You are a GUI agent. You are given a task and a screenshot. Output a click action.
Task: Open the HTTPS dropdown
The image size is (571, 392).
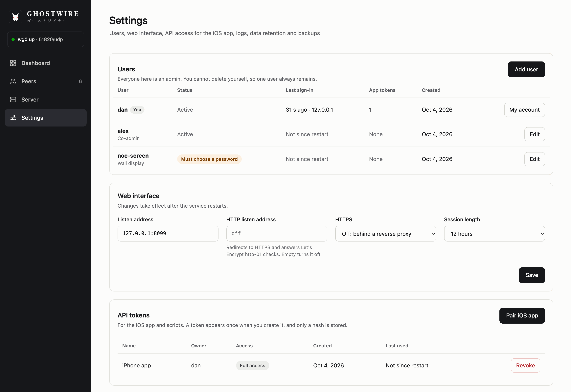pos(385,234)
